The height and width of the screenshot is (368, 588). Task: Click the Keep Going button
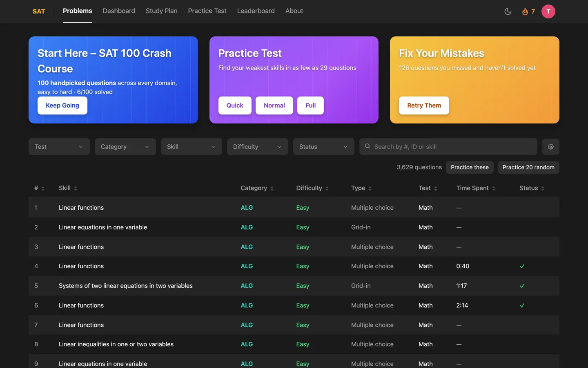pyautogui.click(x=62, y=105)
